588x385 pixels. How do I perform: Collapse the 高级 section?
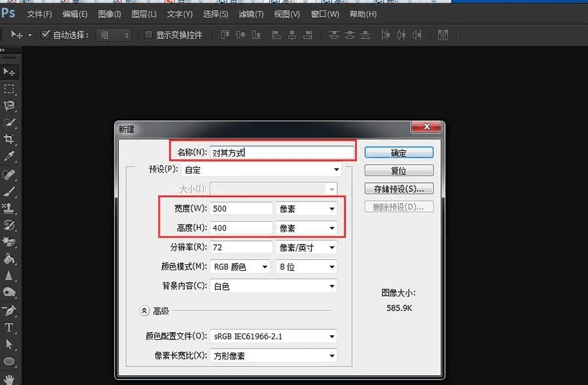point(144,311)
